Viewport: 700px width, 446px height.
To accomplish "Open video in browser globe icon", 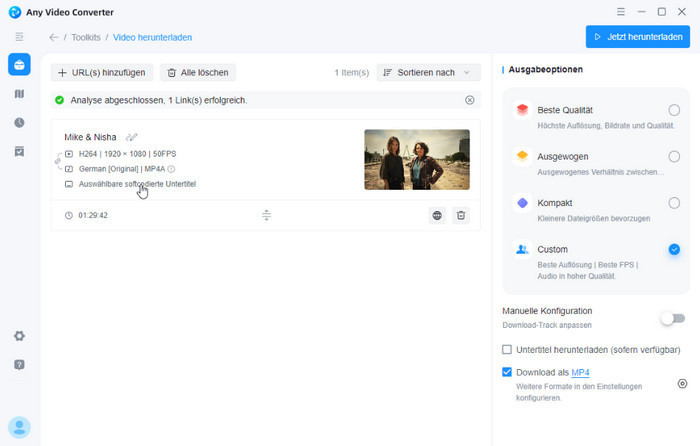I will [x=437, y=216].
